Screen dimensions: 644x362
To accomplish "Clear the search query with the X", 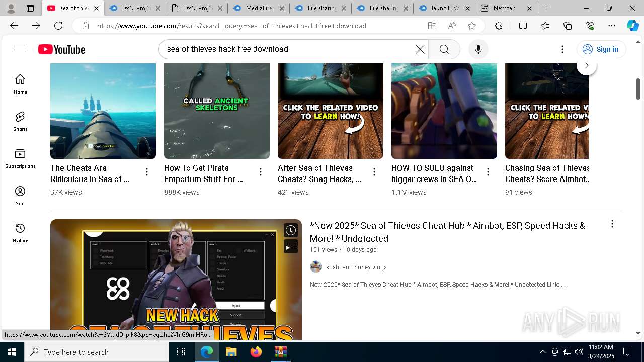I will coord(420,49).
